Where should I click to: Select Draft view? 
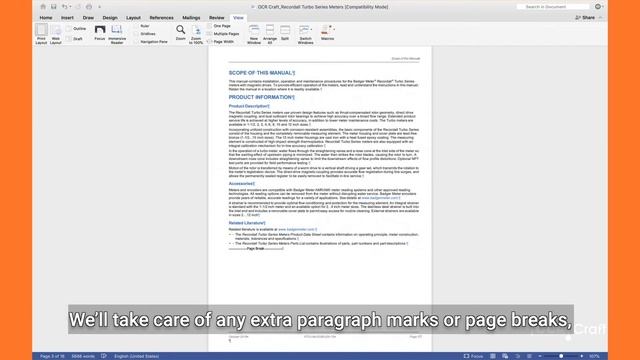coord(75,39)
